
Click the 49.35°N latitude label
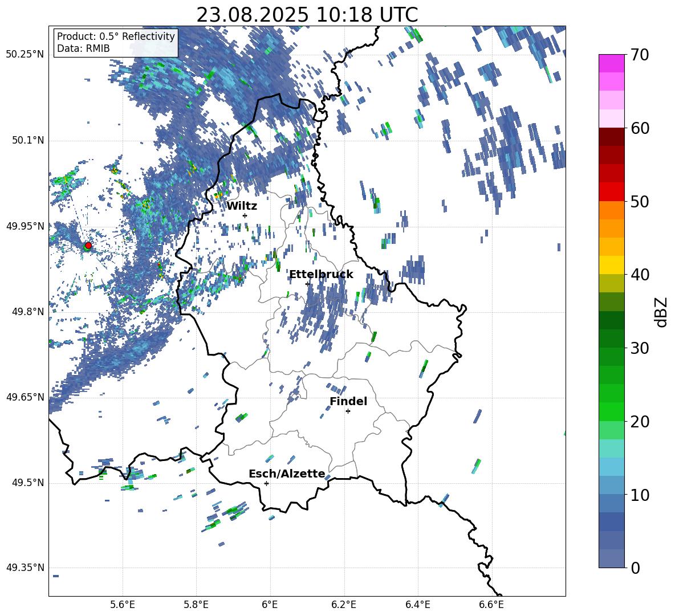click(25, 568)
